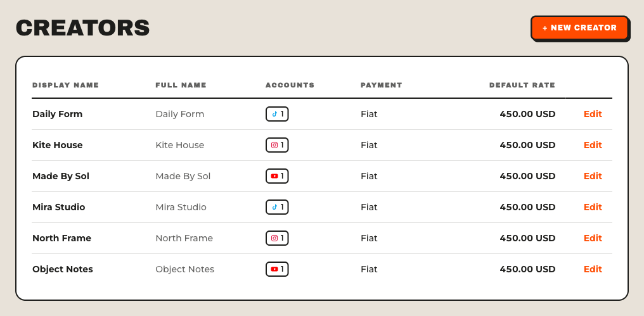Open Kite House's Instagram account badge

coord(277,145)
